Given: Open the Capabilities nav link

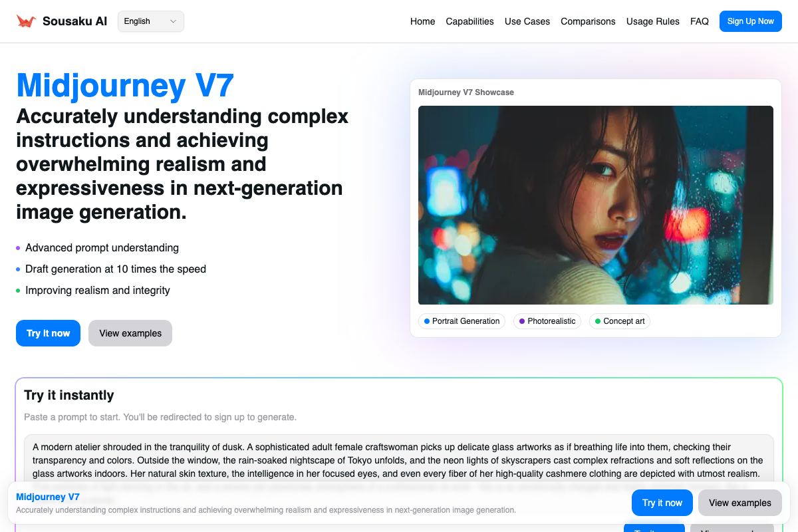Looking at the screenshot, I should point(469,21).
